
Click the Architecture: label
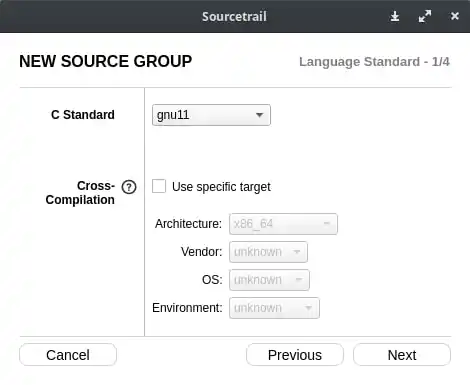click(188, 224)
